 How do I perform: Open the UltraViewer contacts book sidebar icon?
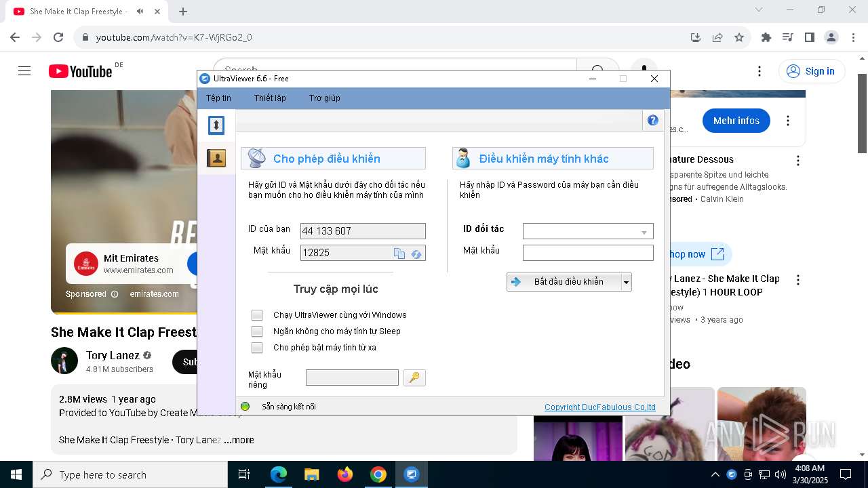pos(216,158)
